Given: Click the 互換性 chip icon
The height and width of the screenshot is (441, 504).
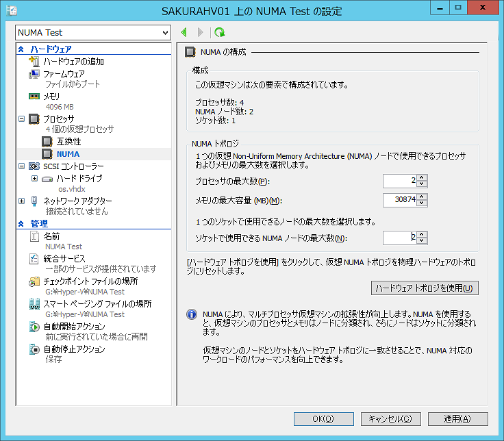Looking at the screenshot, I should pyautogui.click(x=47, y=142).
